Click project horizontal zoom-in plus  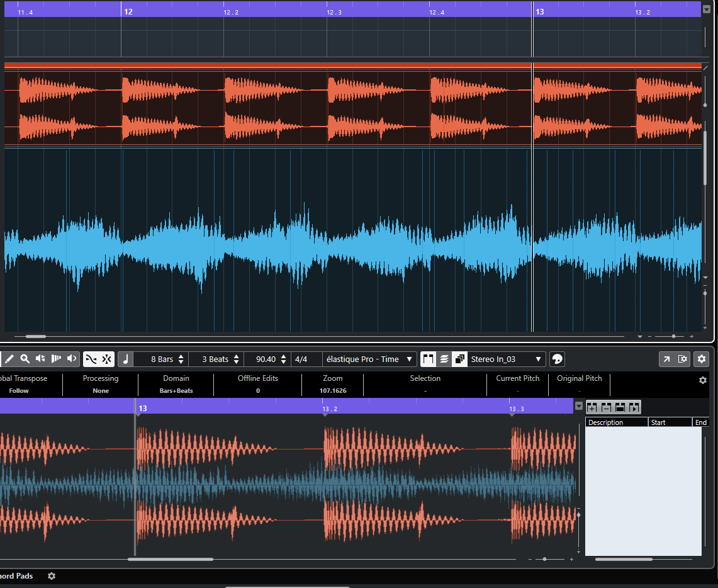point(692,337)
